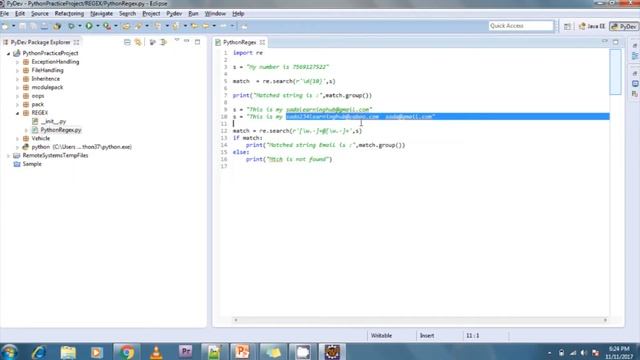Open the Source menu
The width and height of the screenshot is (640, 360).
40,13
